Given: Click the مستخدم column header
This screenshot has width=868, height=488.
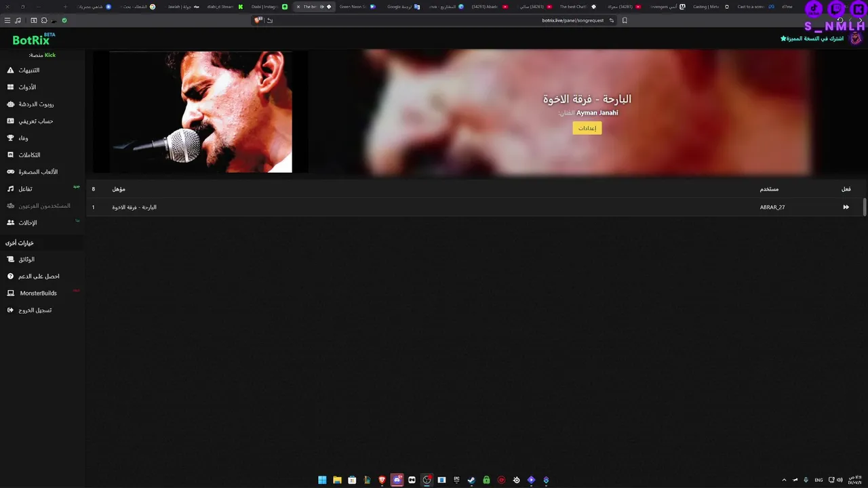Looking at the screenshot, I should (769, 189).
